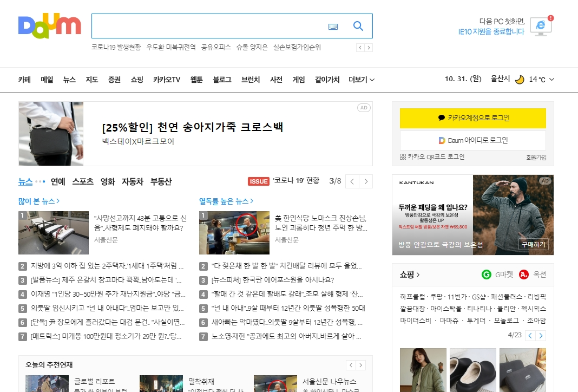Viewport: 578px width, 392px height.
Task: Open headline '이재명 1인당 30~50만원 추가 재난지원금'
Action: coord(108,294)
